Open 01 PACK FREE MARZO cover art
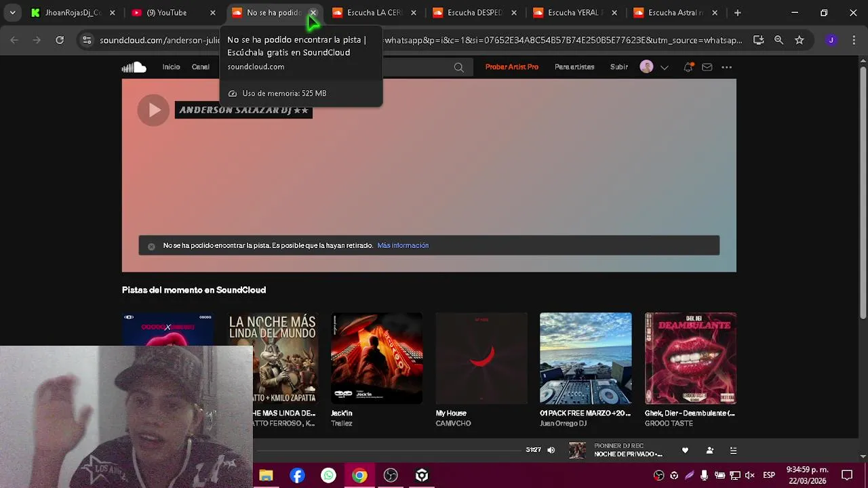Image resolution: width=868 pixels, height=488 pixels. 586,358
